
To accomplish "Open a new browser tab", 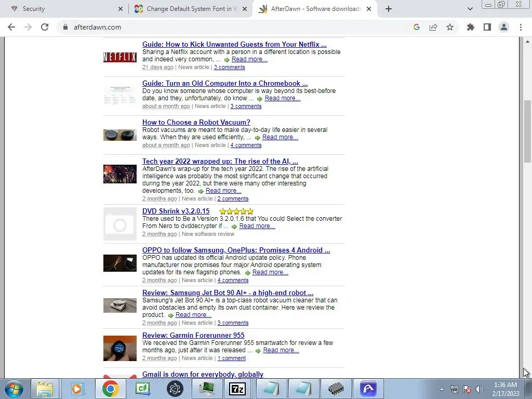I will (389, 9).
